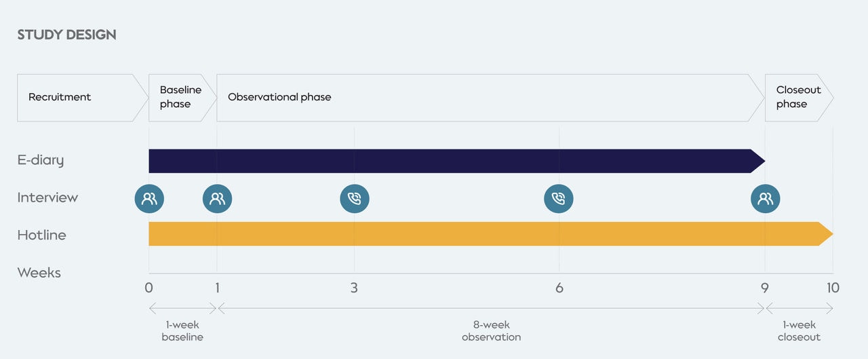
Task: Select the phone interview icon at week 3
Action: click(x=355, y=199)
